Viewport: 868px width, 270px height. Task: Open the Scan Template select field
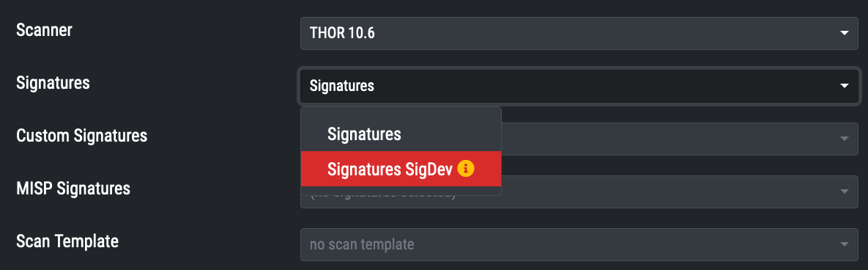(x=579, y=244)
